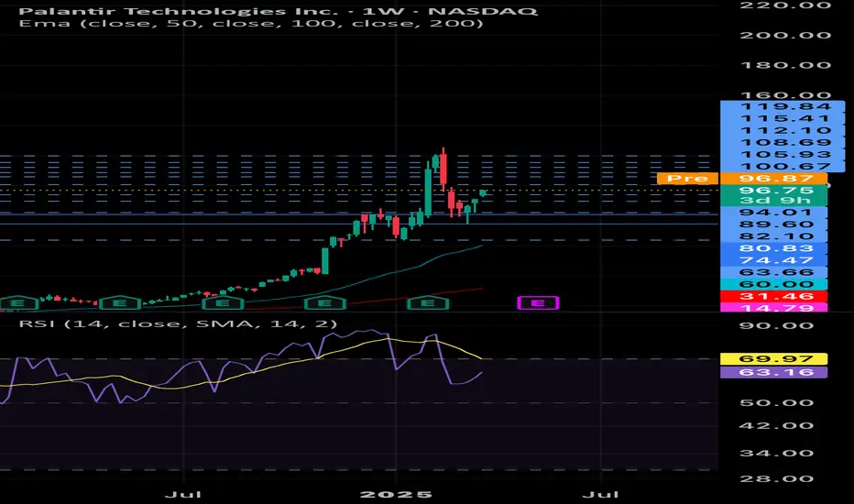Click the 200.00 price axis tick

pos(785,36)
